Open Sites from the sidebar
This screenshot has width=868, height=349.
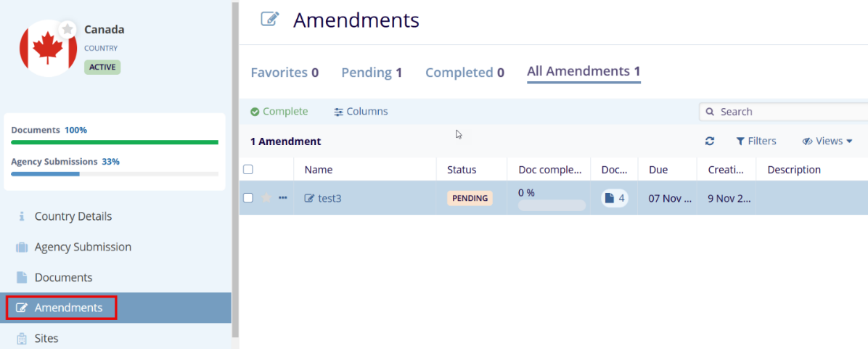(x=46, y=338)
